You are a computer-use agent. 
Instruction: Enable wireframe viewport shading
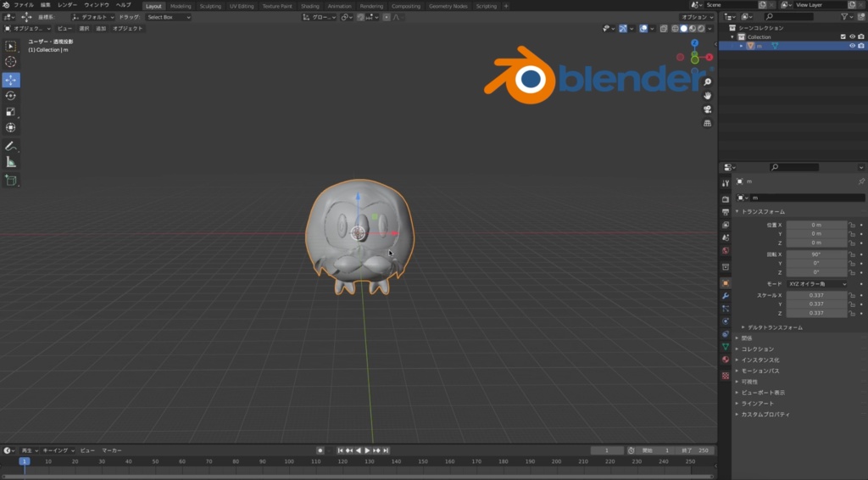point(675,29)
